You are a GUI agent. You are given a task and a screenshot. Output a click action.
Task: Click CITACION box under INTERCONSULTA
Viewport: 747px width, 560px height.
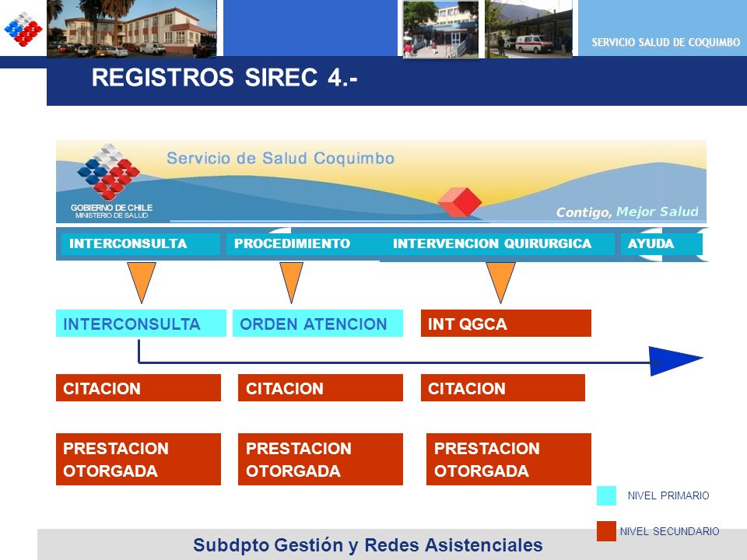tap(139, 387)
